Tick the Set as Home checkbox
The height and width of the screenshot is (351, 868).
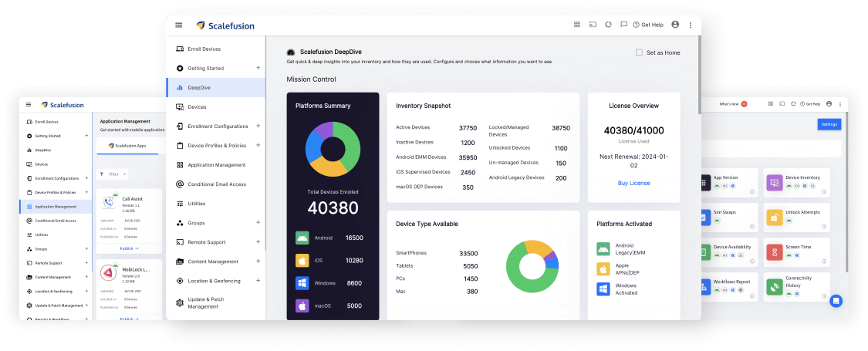639,52
